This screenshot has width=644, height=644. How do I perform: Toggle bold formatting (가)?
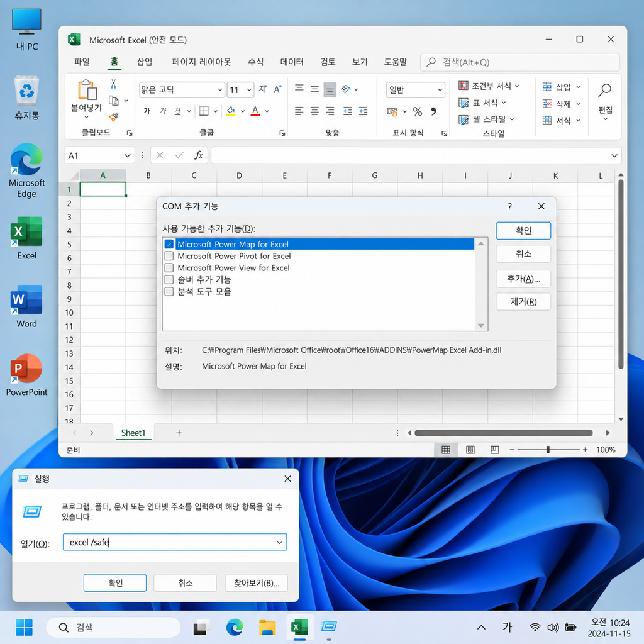point(147,111)
